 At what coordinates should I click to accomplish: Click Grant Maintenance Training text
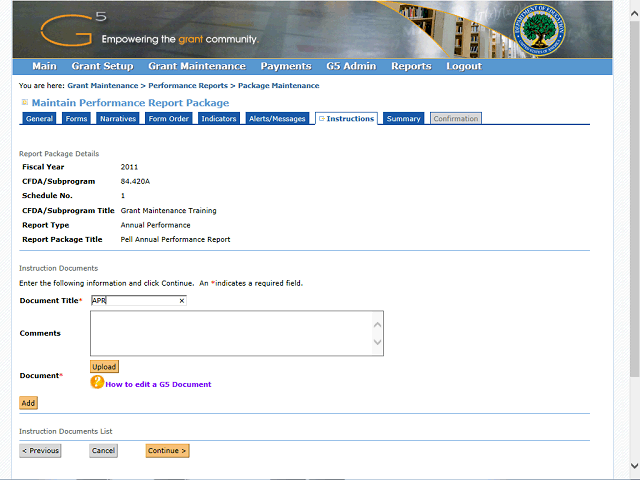coord(169,211)
